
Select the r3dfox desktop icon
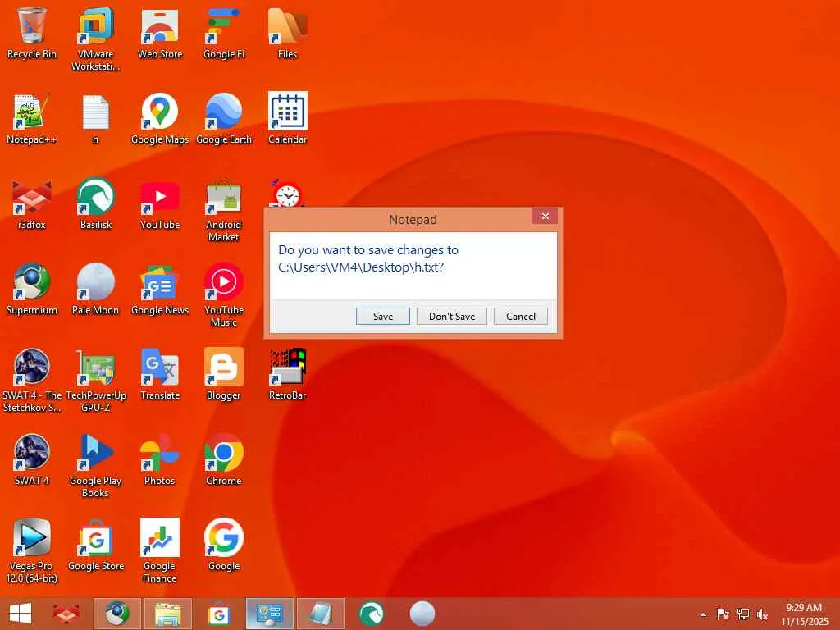pyautogui.click(x=32, y=203)
